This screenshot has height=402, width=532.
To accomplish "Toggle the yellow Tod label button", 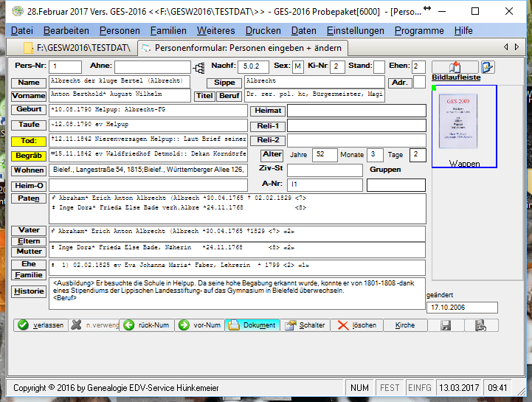I will (29, 140).
